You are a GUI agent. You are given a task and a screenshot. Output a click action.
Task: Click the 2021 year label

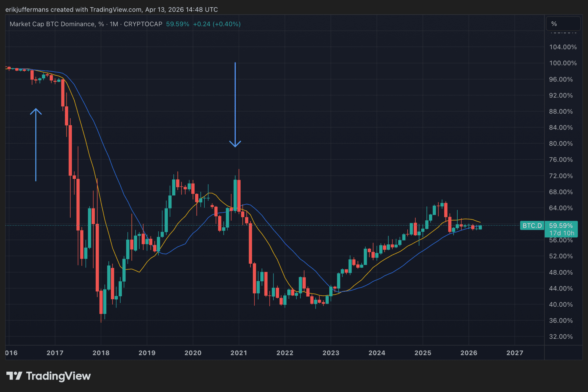(239, 353)
